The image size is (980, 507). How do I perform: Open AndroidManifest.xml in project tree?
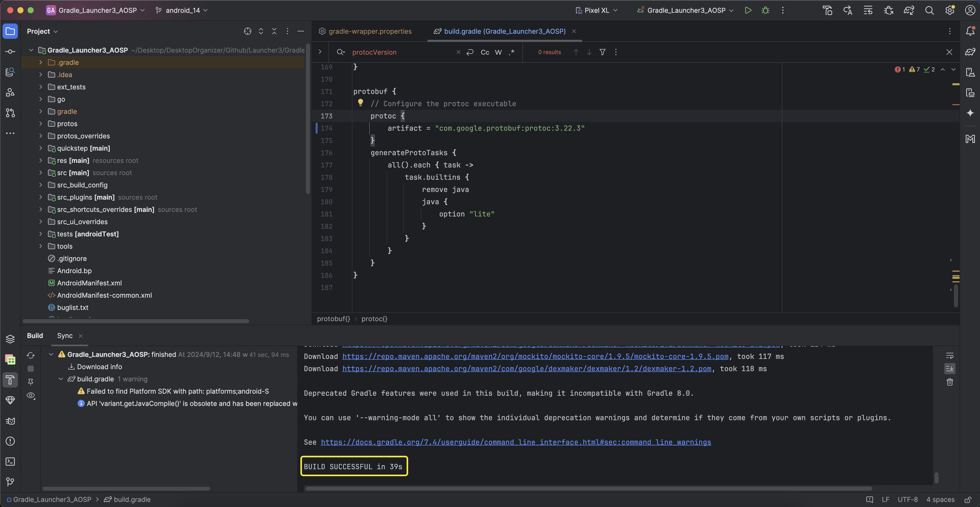point(89,283)
